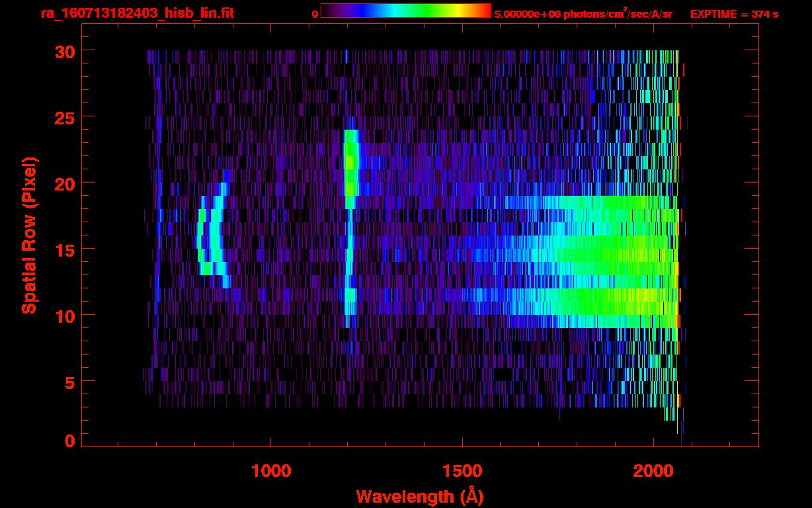The image size is (812, 508).
Task: Click the EXPTIME = 374 s label
Action: [x=734, y=14]
